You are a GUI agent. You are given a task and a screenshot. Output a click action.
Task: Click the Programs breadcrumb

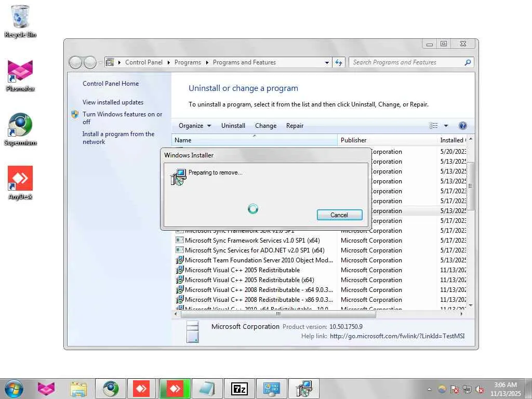pos(188,62)
